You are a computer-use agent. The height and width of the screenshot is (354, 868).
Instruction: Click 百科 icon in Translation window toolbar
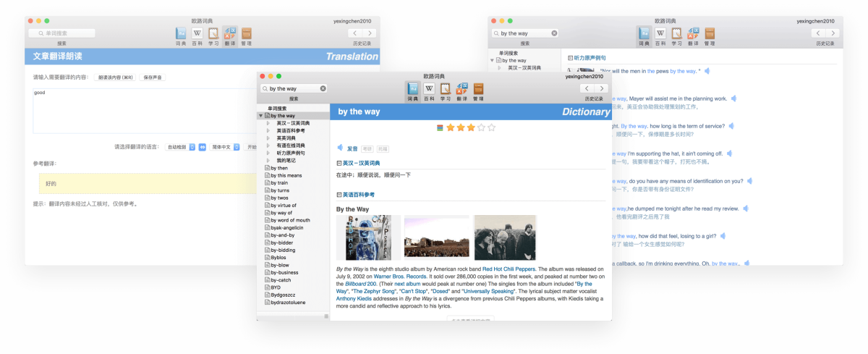pyautogui.click(x=197, y=33)
